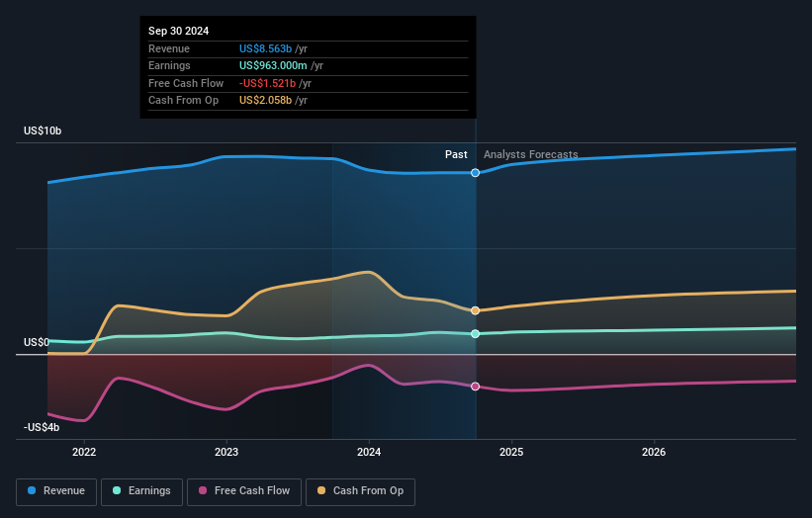
Task: Click the orange Cash From Op legend dot
Action: point(321,490)
